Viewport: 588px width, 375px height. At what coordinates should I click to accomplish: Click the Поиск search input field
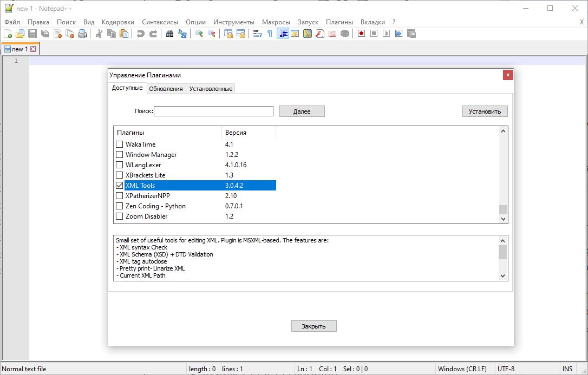(x=213, y=111)
